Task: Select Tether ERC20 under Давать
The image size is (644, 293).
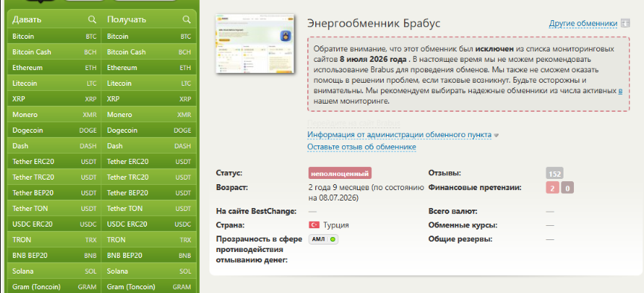Action: point(54,162)
